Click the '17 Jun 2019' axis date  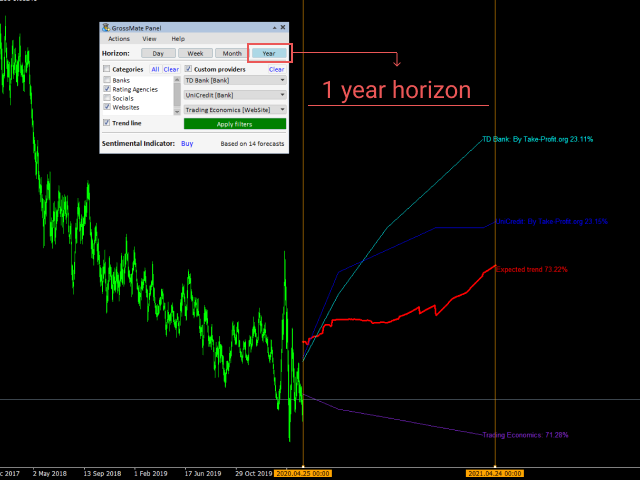pyautogui.click(x=203, y=473)
